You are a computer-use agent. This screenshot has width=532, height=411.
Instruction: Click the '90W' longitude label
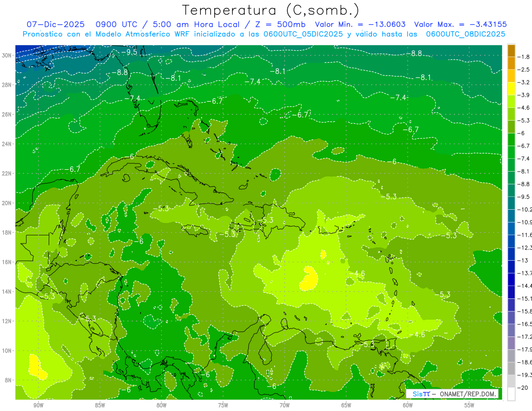(x=38, y=405)
